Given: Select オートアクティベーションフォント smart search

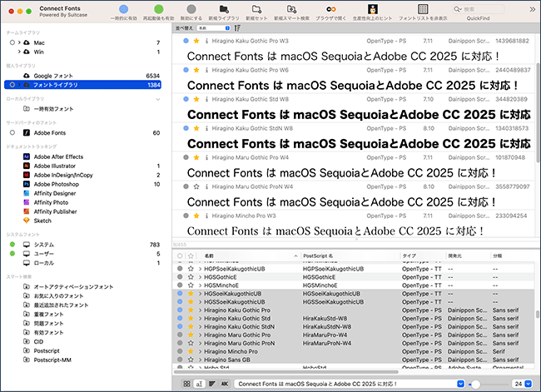Looking at the screenshot, I should tap(82, 287).
